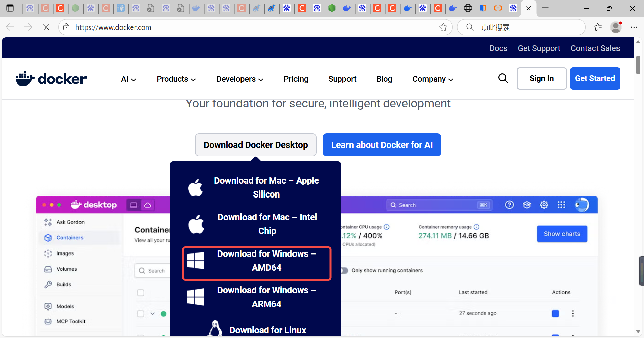Select Containers in Docker Desktop sidebar
Image resolution: width=644 pixels, height=338 pixels.
coord(70,238)
